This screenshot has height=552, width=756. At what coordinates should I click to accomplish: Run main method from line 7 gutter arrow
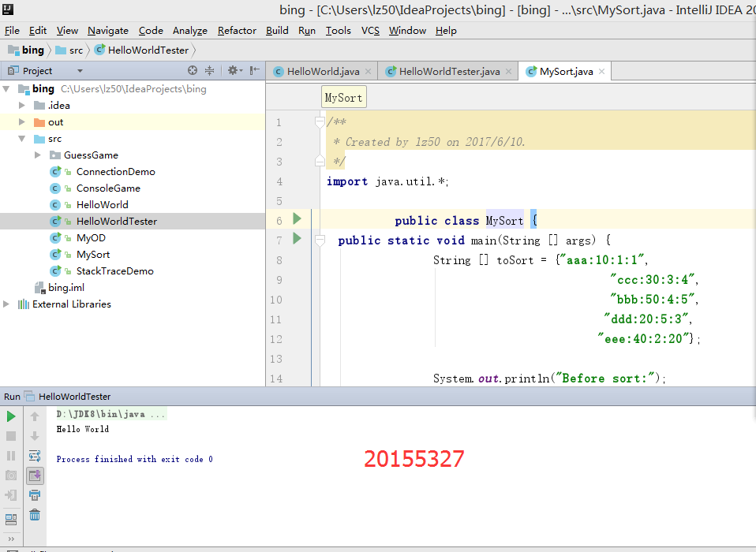click(x=297, y=238)
